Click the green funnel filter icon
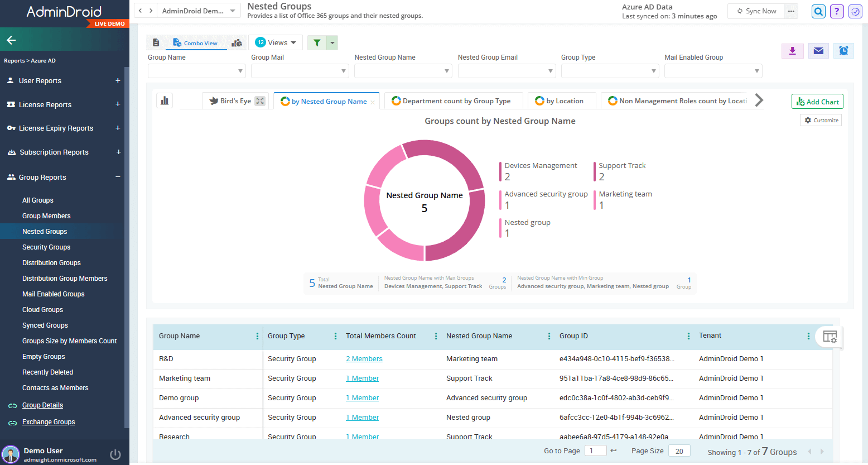The height and width of the screenshot is (465, 868). click(317, 43)
